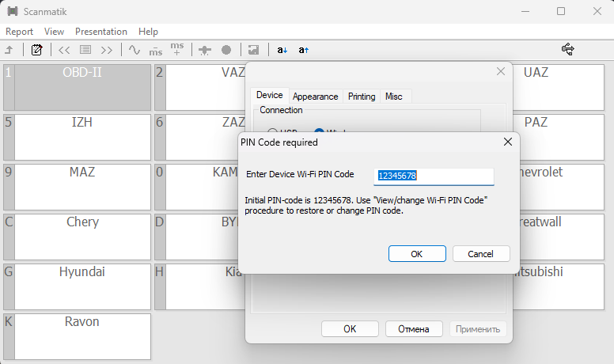Click the list view toolbar icon
This screenshot has width=614, height=364.
click(x=85, y=50)
